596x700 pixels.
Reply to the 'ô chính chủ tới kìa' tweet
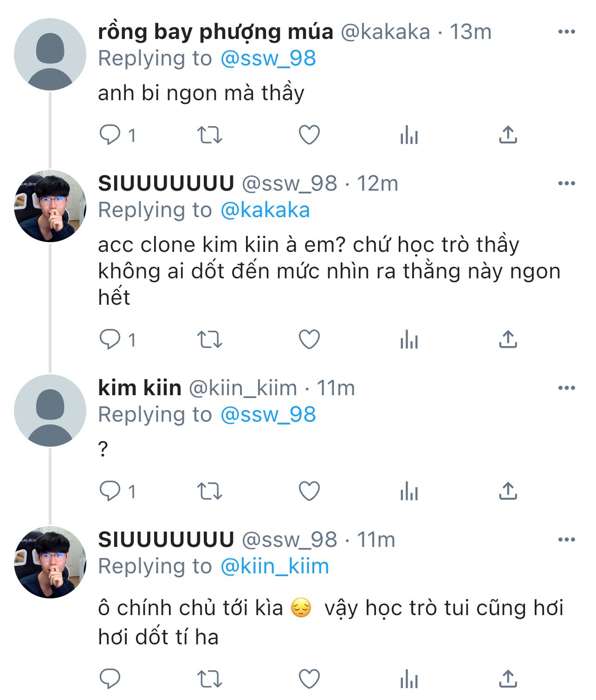pyautogui.click(x=110, y=679)
